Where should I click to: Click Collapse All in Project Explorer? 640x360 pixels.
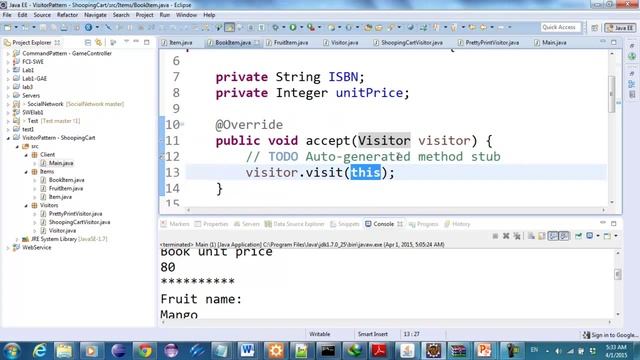click(x=88, y=42)
